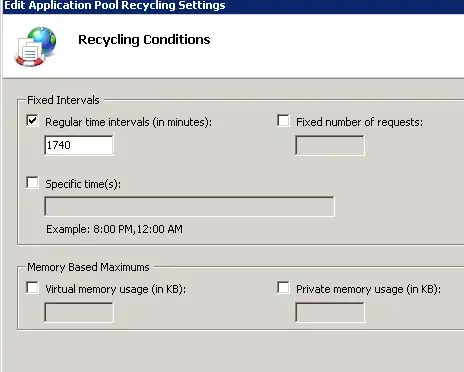464x372 pixels.
Task: Click the globe and documents wizard icon
Action: (x=35, y=46)
